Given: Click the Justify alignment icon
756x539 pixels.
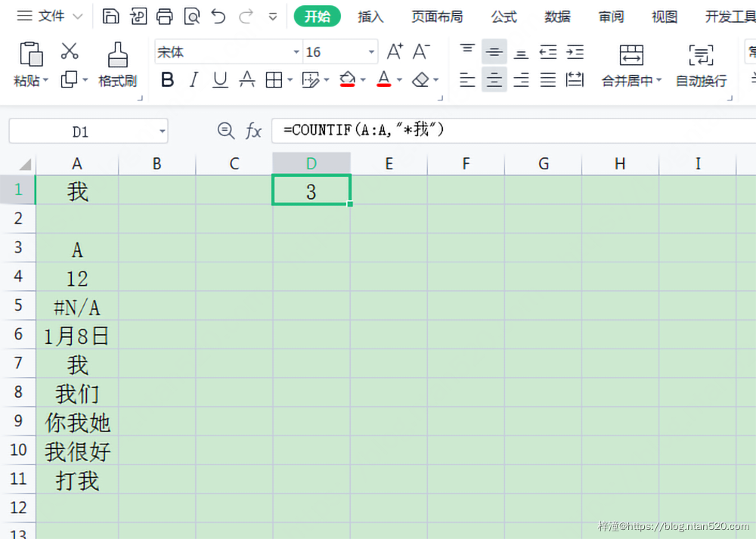Looking at the screenshot, I should click(547, 79).
